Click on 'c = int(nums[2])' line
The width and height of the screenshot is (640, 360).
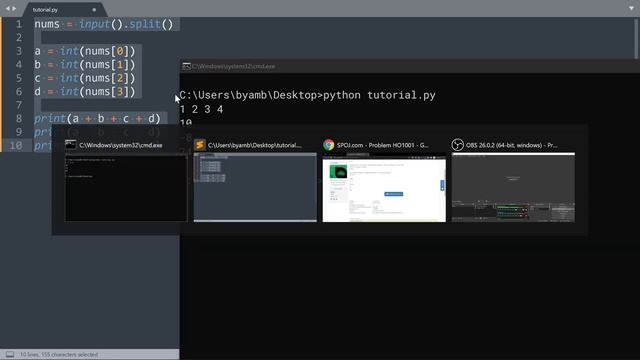84,78
